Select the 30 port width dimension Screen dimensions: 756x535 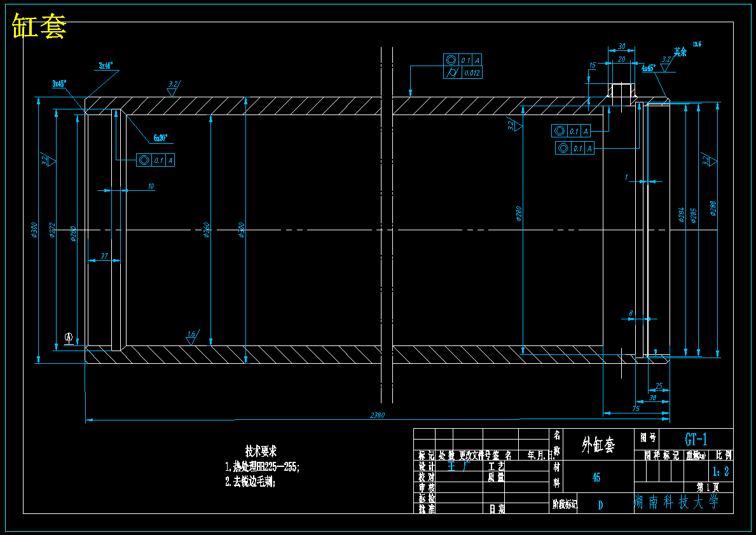(621, 46)
